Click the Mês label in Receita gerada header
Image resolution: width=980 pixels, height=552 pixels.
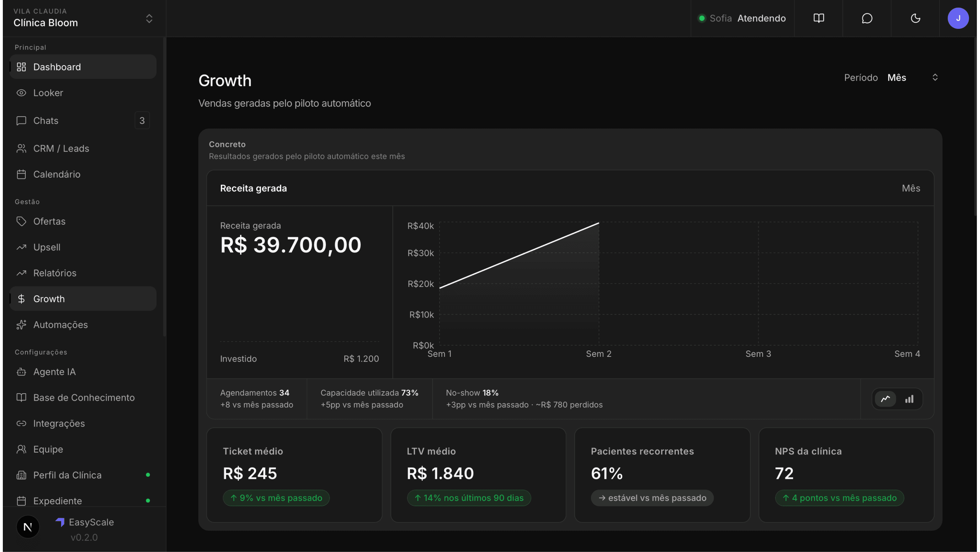pyautogui.click(x=911, y=188)
